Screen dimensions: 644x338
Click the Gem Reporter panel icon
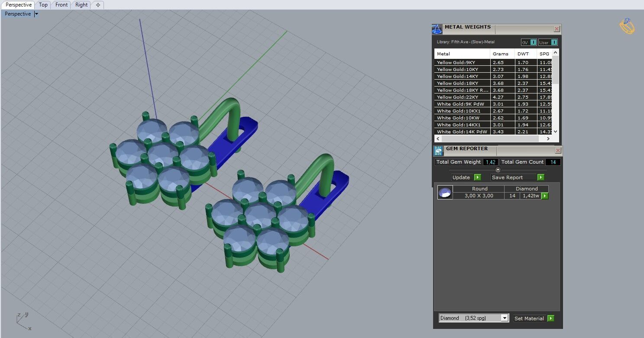[x=438, y=151]
